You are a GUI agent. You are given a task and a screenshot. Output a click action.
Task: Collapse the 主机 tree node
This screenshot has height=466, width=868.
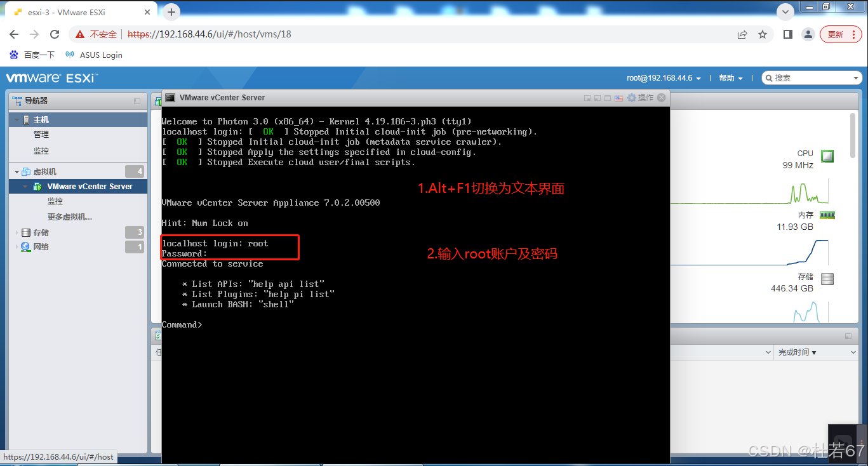17,120
